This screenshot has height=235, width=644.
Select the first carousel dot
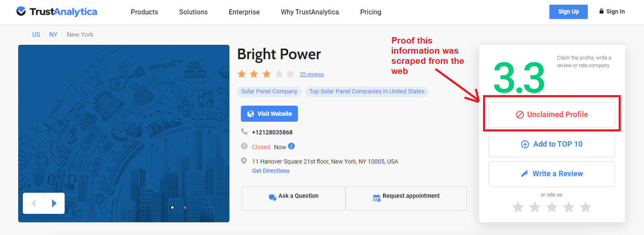pyautogui.click(x=172, y=208)
